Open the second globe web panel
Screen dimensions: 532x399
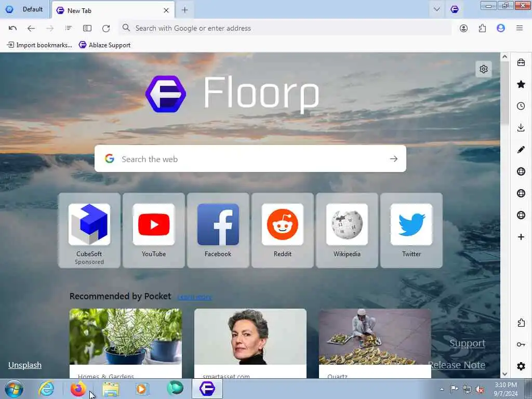pyautogui.click(x=521, y=193)
